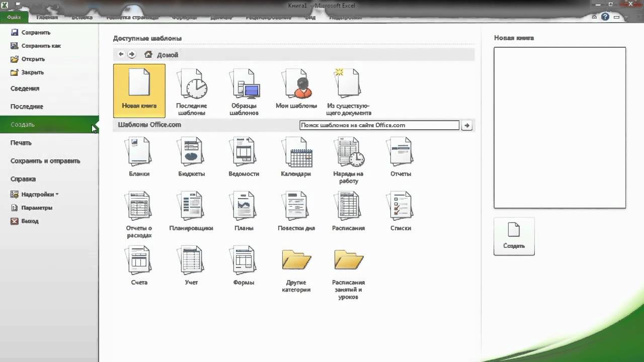The height and width of the screenshot is (362, 644).
Task: Open the Формы template category
Action: (244, 265)
